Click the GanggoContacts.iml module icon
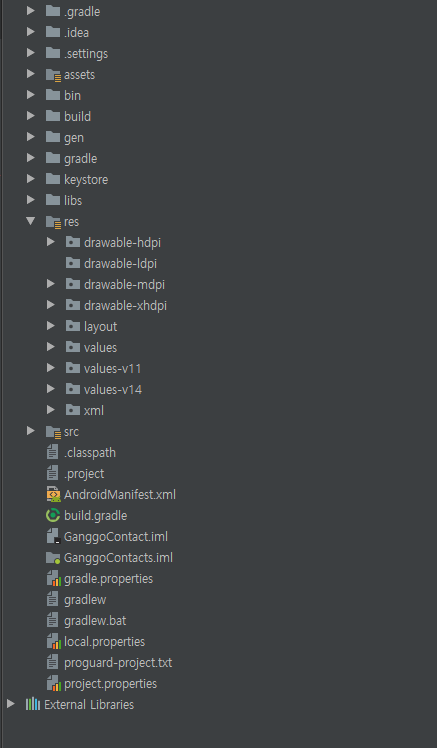The image size is (437, 748). (x=53, y=557)
